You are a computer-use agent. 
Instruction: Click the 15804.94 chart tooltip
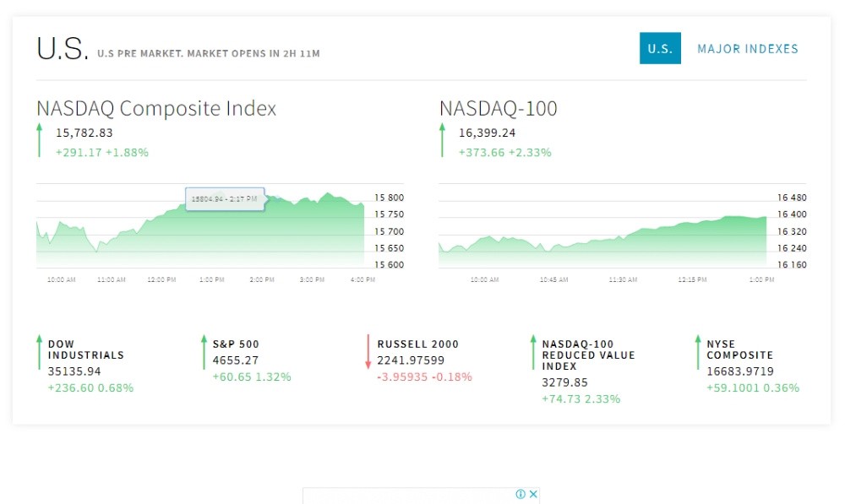tap(225, 199)
